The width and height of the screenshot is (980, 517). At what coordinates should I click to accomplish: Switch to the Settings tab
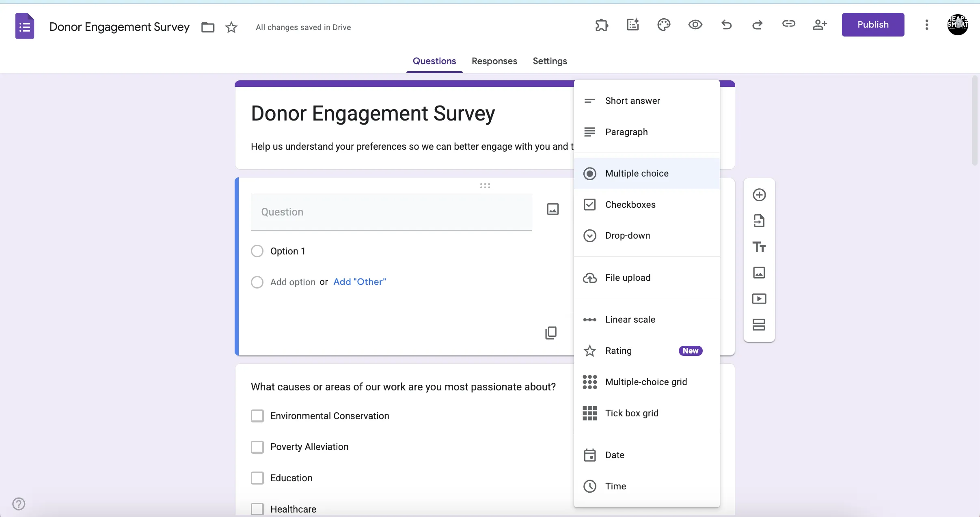[x=550, y=61]
